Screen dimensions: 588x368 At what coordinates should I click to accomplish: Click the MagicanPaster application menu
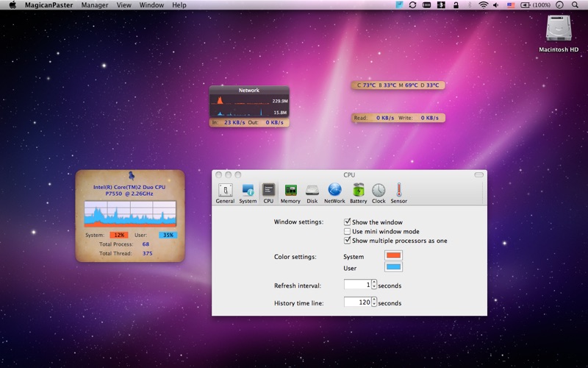pos(49,5)
